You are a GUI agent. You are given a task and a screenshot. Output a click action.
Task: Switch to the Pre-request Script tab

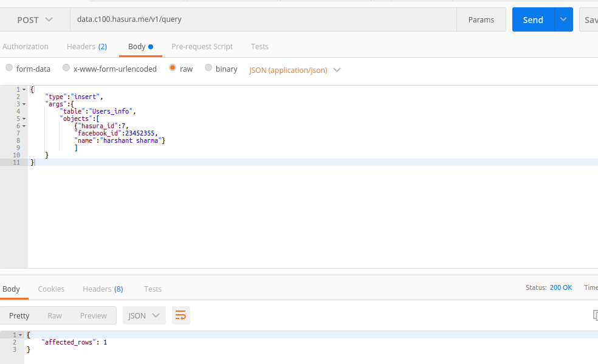coord(202,46)
